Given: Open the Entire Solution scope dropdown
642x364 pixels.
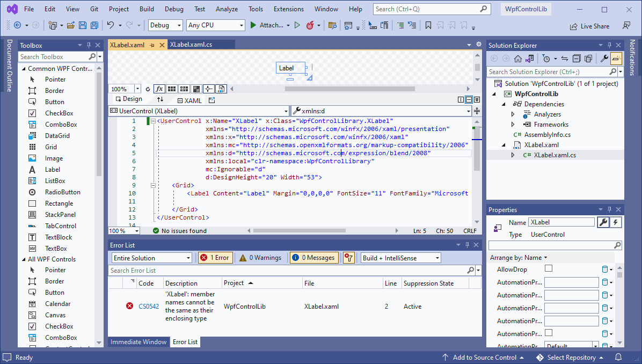Looking at the screenshot, I should [x=151, y=258].
